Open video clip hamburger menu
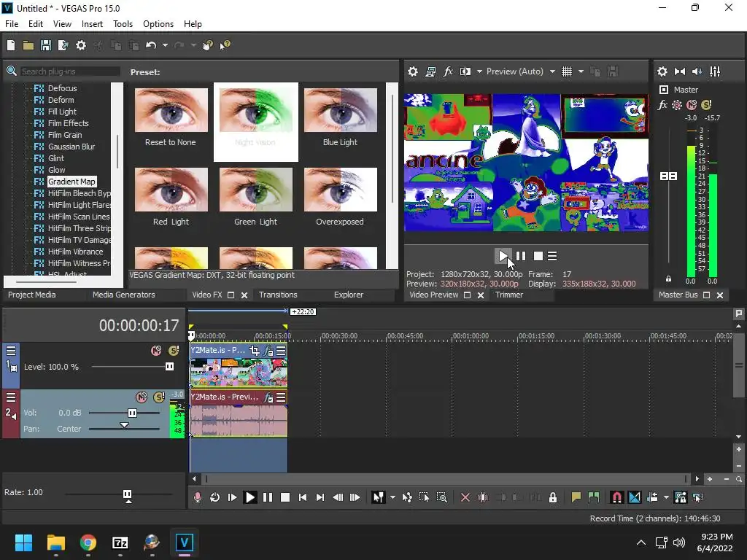 [x=281, y=351]
